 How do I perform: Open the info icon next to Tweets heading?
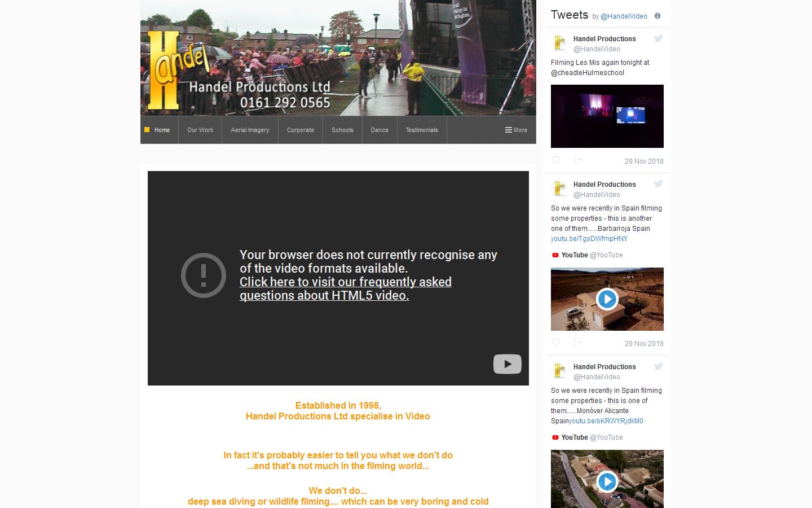(657, 16)
